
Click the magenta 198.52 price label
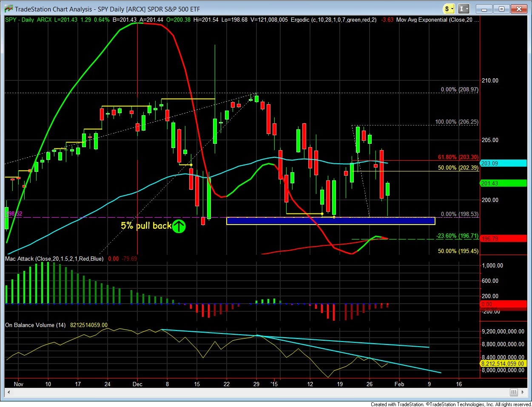point(14,213)
